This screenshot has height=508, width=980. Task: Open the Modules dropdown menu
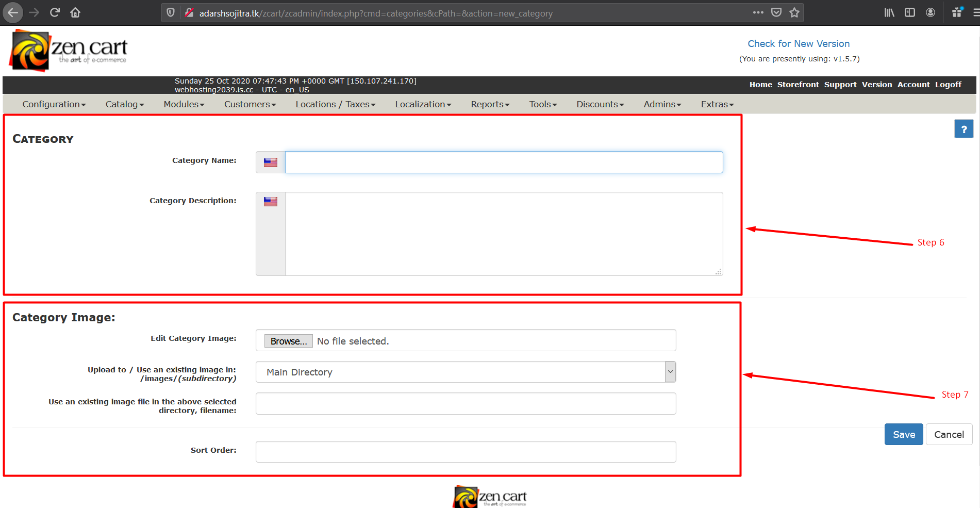pos(184,104)
